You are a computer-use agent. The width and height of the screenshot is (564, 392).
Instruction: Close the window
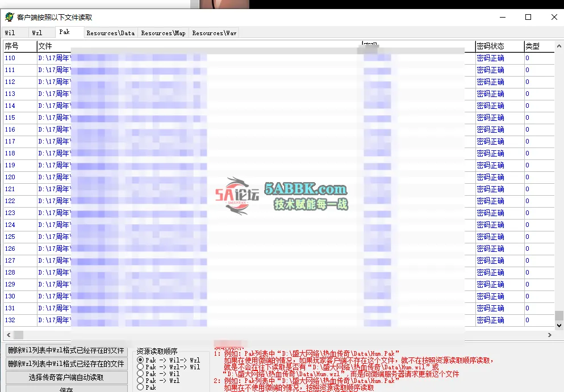[x=554, y=17]
